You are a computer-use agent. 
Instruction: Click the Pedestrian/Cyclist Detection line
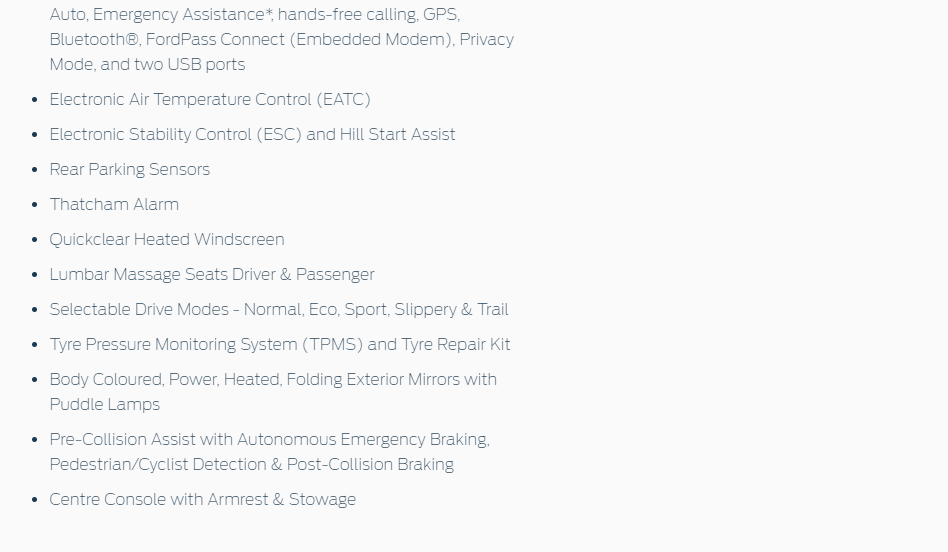click(252, 464)
